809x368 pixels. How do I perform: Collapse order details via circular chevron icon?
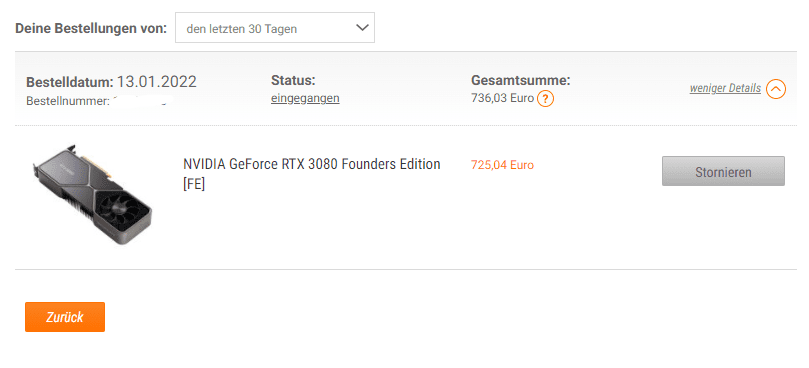tap(776, 89)
